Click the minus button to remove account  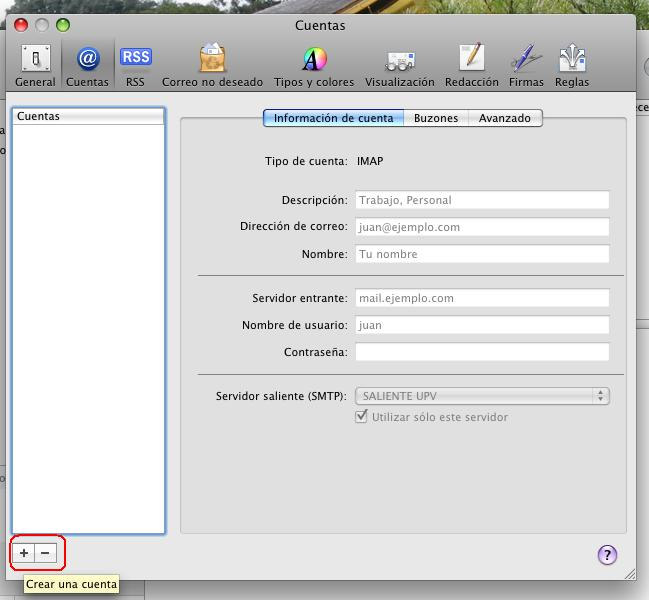pos(45,553)
